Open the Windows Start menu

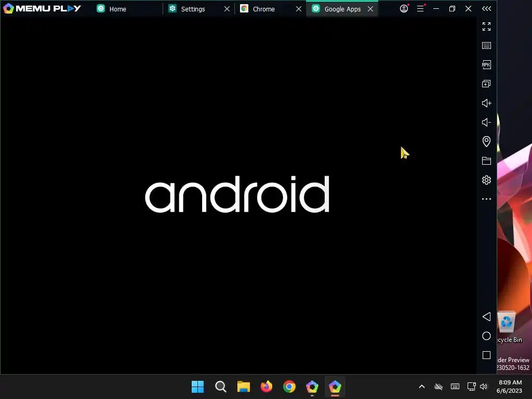coord(197,387)
